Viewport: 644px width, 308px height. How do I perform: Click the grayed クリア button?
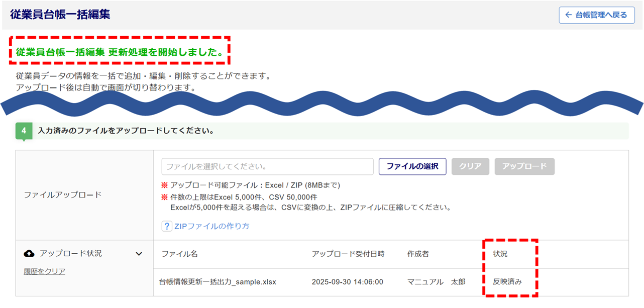(471, 166)
